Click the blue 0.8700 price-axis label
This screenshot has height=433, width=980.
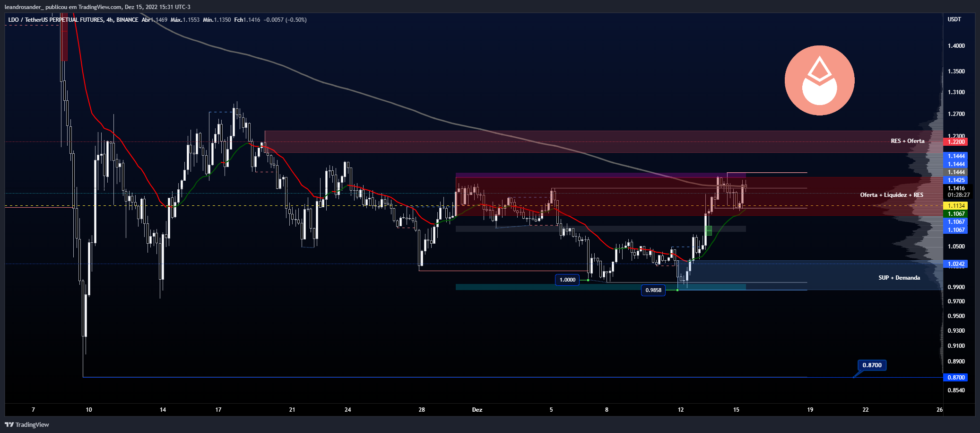(955, 378)
